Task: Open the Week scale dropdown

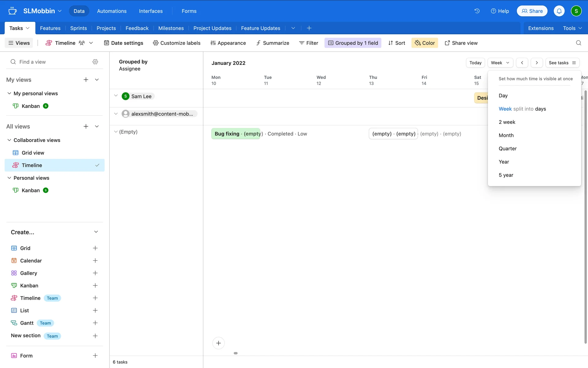Action: click(x=500, y=63)
